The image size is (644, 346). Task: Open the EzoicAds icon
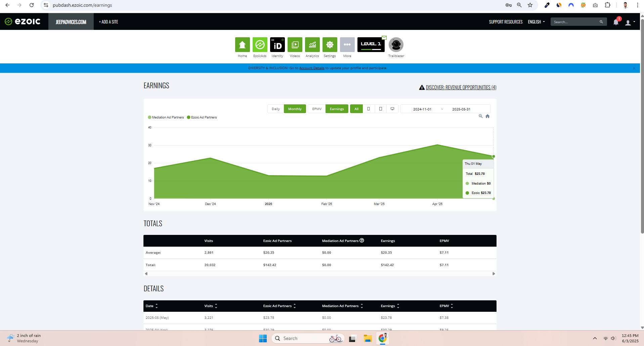click(x=260, y=45)
